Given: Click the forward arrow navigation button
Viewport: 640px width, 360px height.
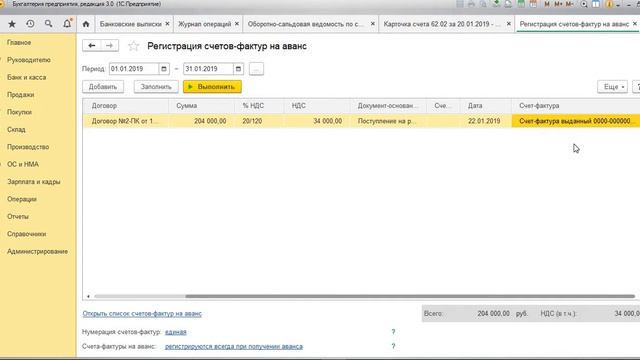Looking at the screenshot, I should point(109,45).
